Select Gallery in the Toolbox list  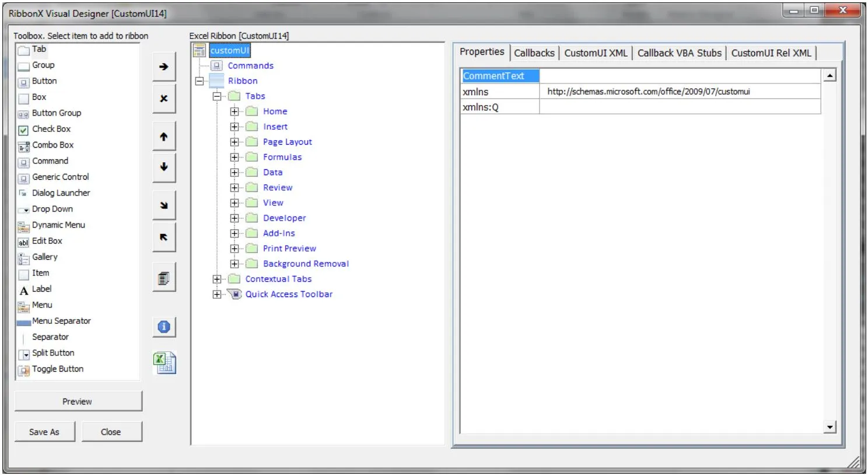(x=45, y=257)
